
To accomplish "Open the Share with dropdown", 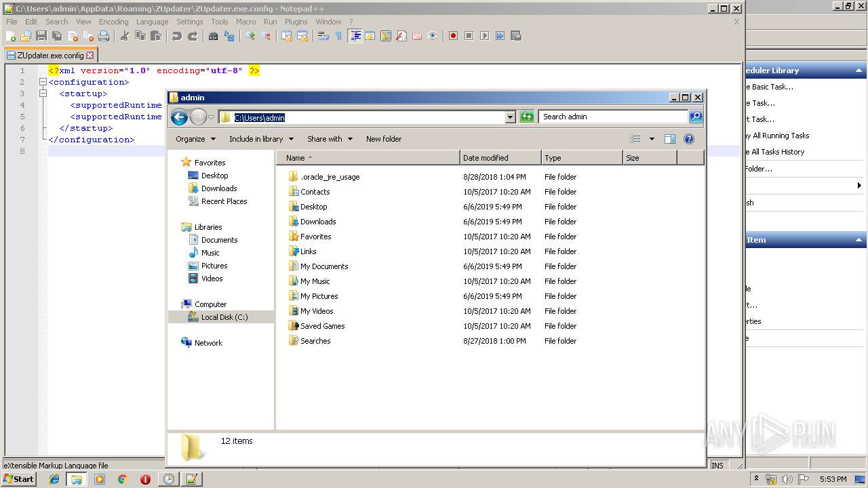I will click(330, 139).
